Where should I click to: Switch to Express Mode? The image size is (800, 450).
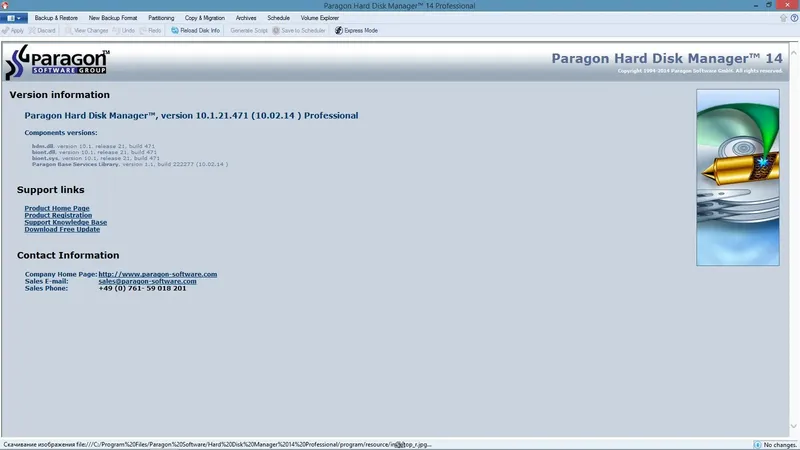click(x=357, y=31)
